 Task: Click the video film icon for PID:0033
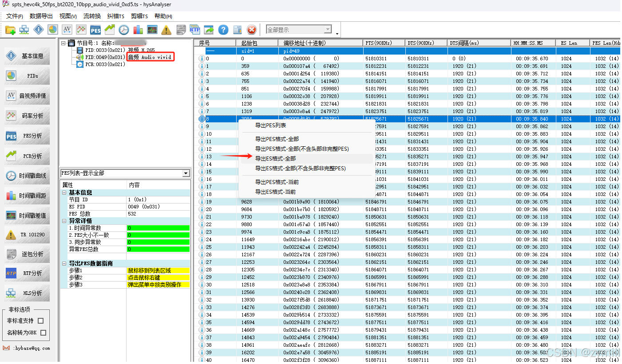click(80, 50)
